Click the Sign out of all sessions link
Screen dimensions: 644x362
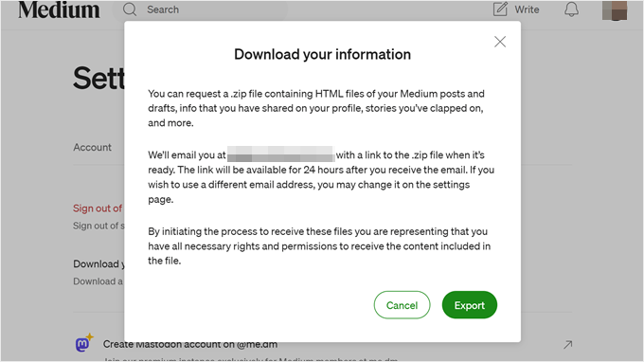(x=98, y=208)
